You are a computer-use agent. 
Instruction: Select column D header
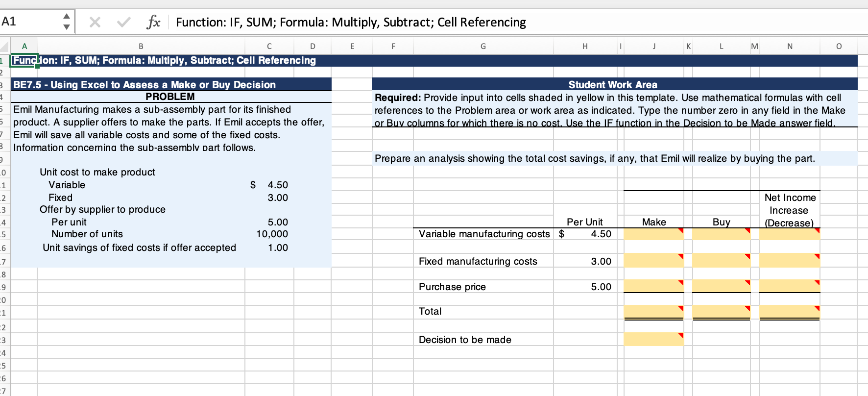pyautogui.click(x=313, y=47)
